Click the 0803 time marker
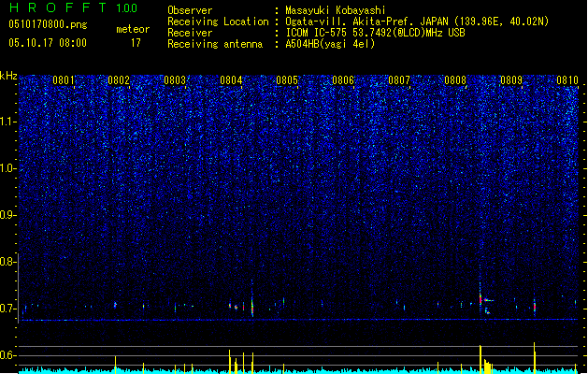588x374 pixels. click(x=175, y=80)
